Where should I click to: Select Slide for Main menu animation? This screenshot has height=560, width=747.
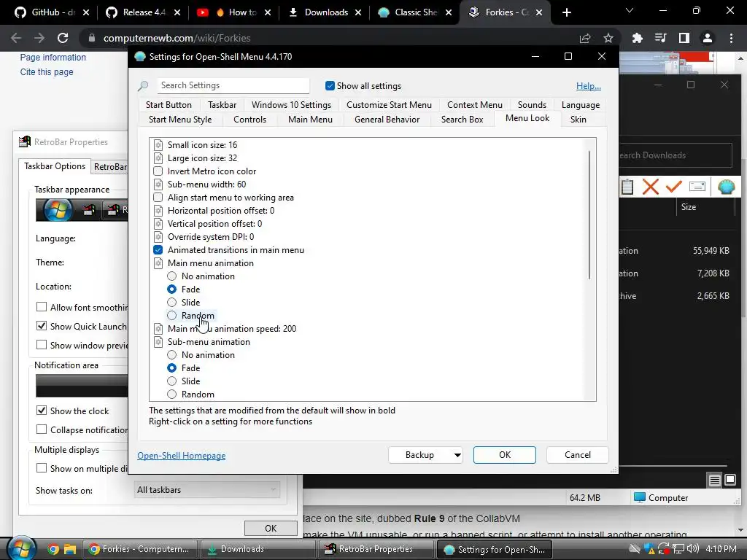coord(172,303)
